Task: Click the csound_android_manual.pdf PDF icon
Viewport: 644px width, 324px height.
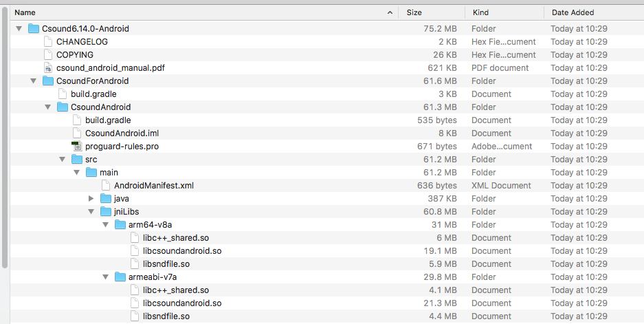Action: [48, 68]
